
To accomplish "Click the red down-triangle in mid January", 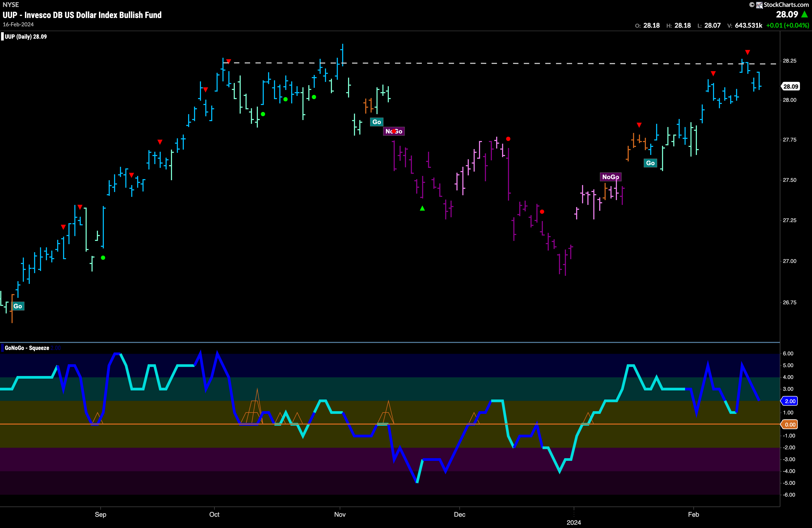I will tap(639, 125).
